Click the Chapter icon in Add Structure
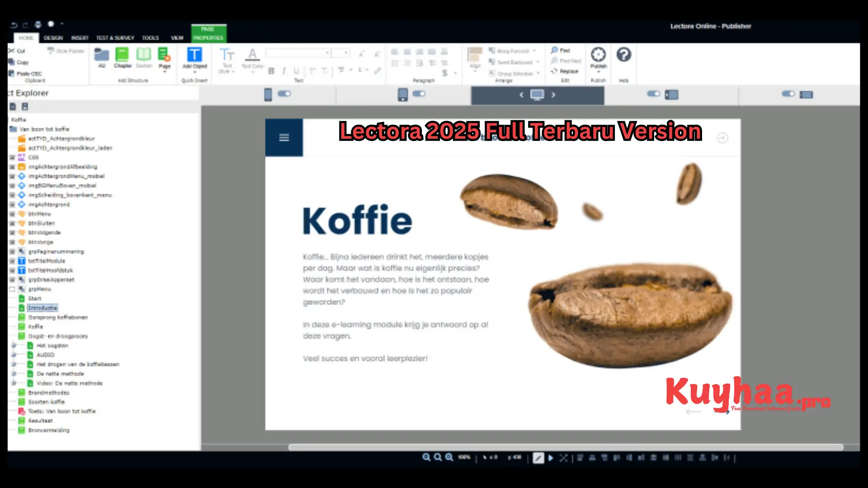The width and height of the screenshot is (868, 488). point(122,55)
